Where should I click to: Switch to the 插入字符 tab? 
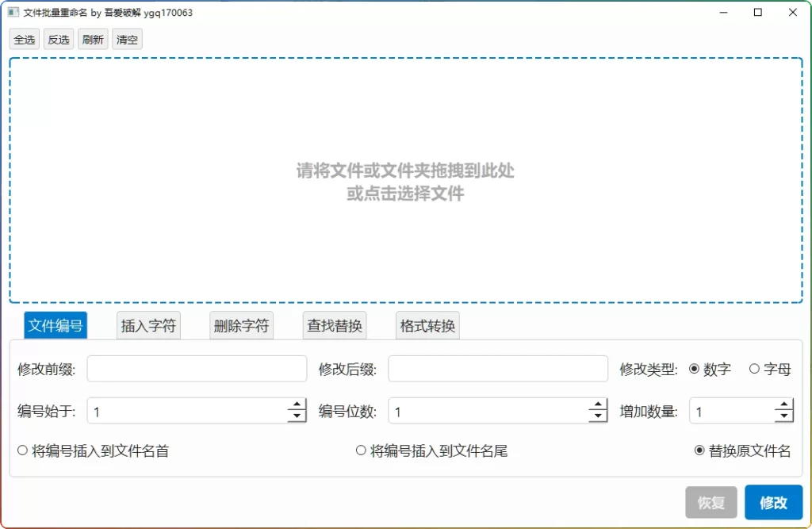tap(147, 325)
